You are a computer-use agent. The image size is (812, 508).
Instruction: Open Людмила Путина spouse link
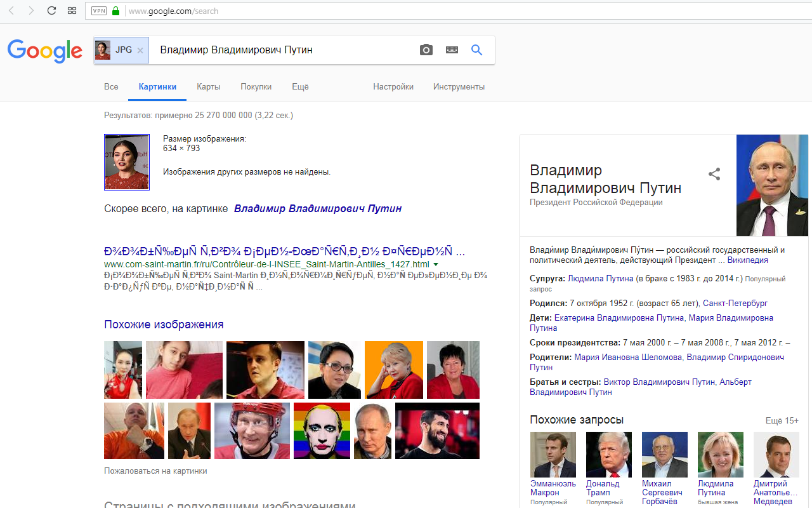point(601,279)
